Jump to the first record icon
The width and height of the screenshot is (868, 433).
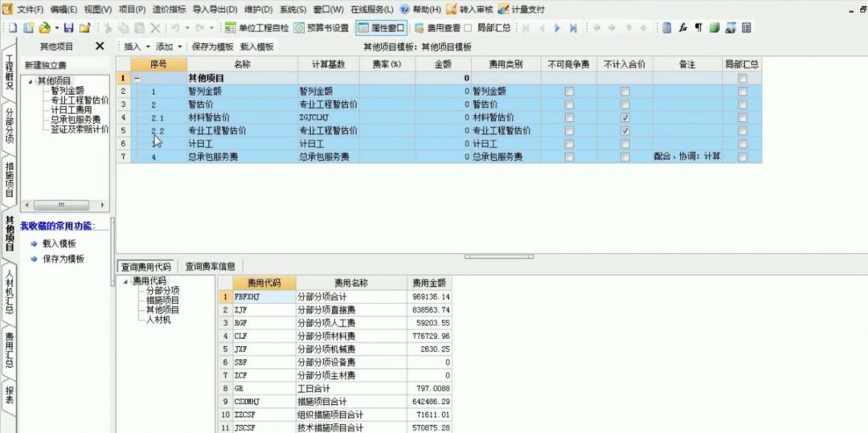point(526,27)
